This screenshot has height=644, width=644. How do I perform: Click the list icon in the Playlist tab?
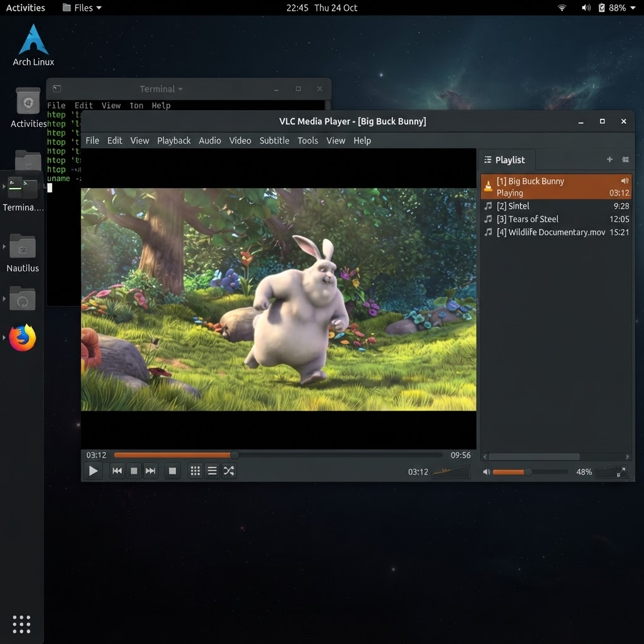487,160
